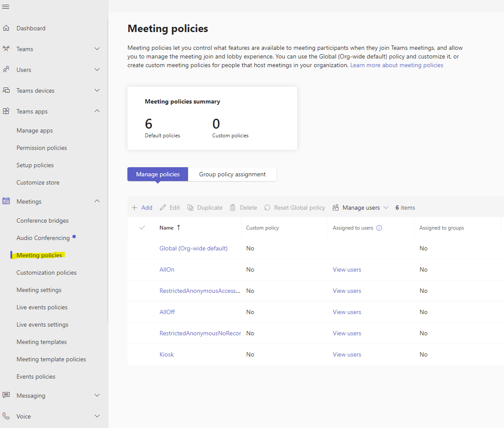Open Conference bridges in sidebar
Screen dimensions: 504x428
point(42,221)
